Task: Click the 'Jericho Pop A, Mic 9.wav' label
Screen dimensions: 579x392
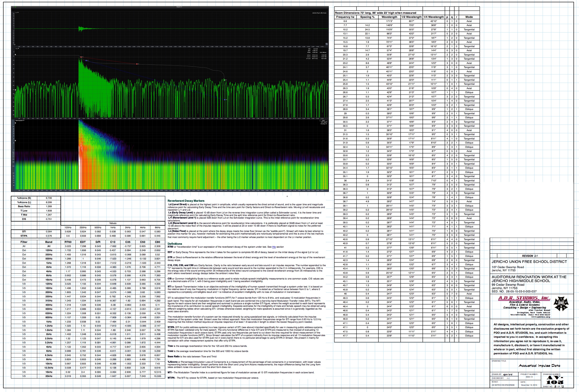Action: click(x=319, y=13)
